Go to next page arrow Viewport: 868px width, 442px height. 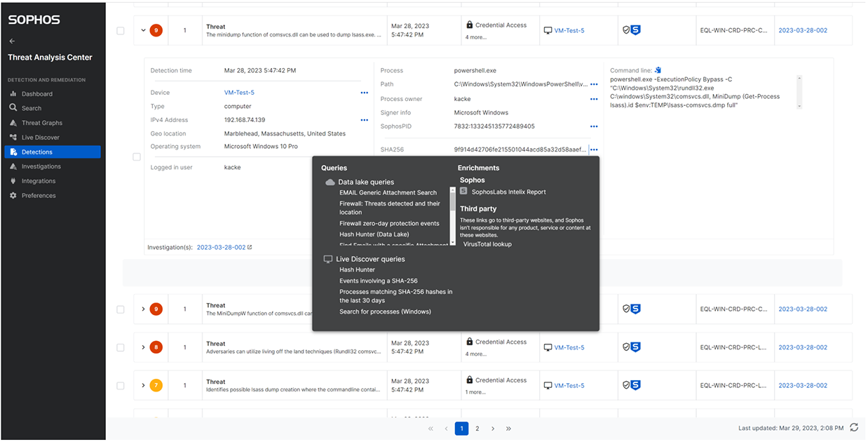click(x=493, y=429)
